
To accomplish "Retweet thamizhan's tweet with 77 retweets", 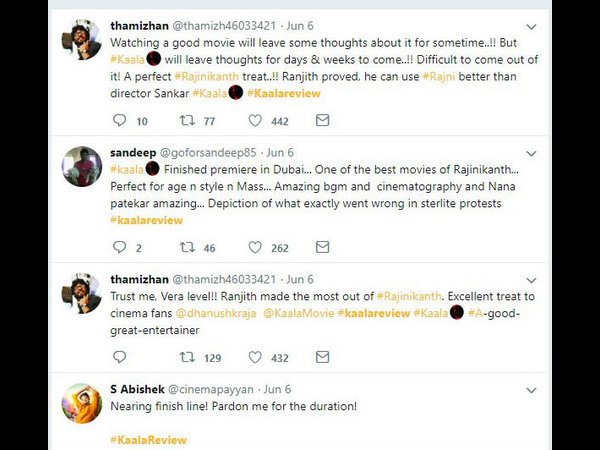I will 187,121.
